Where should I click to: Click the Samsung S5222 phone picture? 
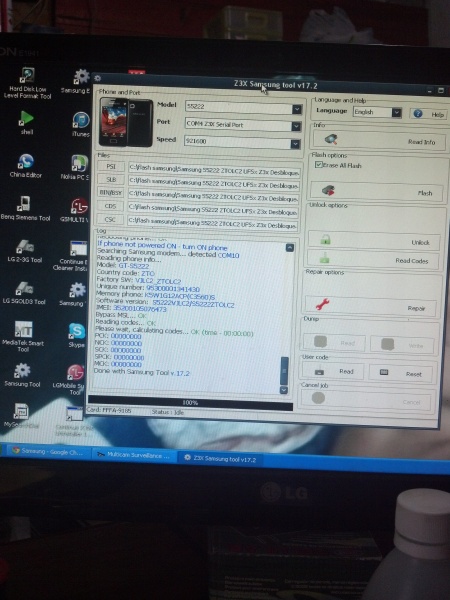click(126, 122)
